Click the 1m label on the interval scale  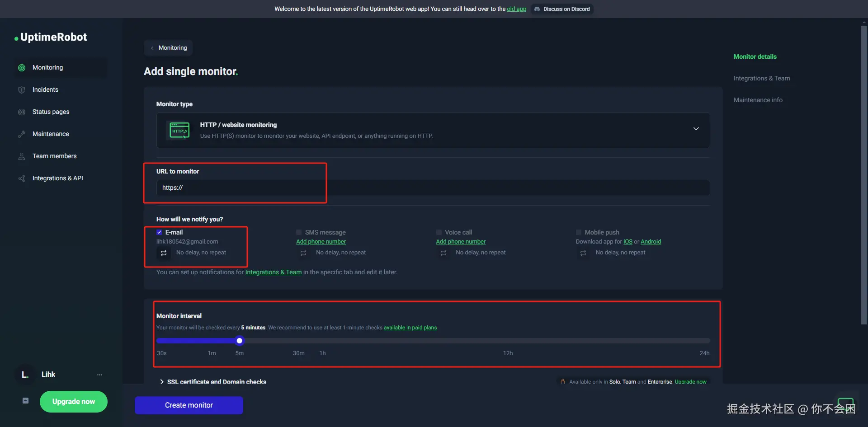[x=212, y=353]
